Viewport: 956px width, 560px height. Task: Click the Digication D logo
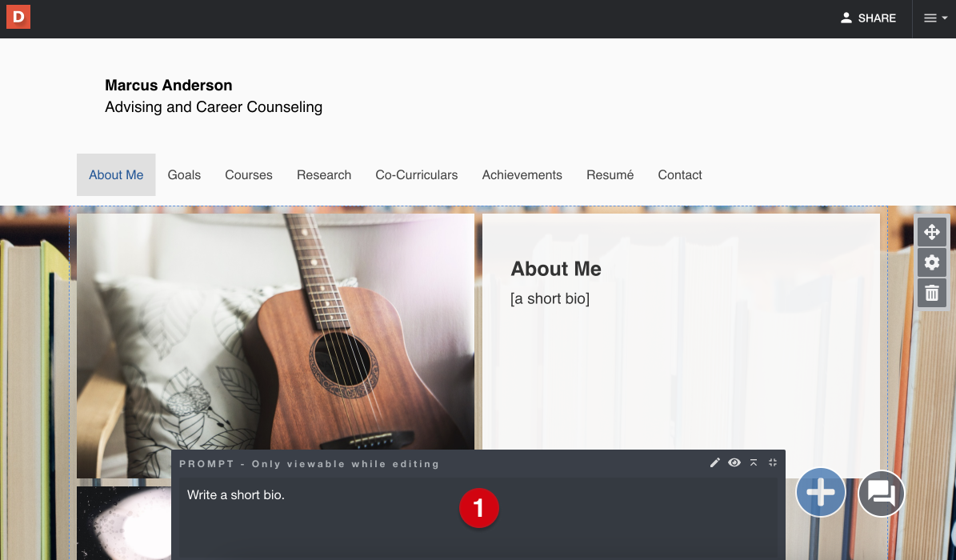tap(18, 17)
